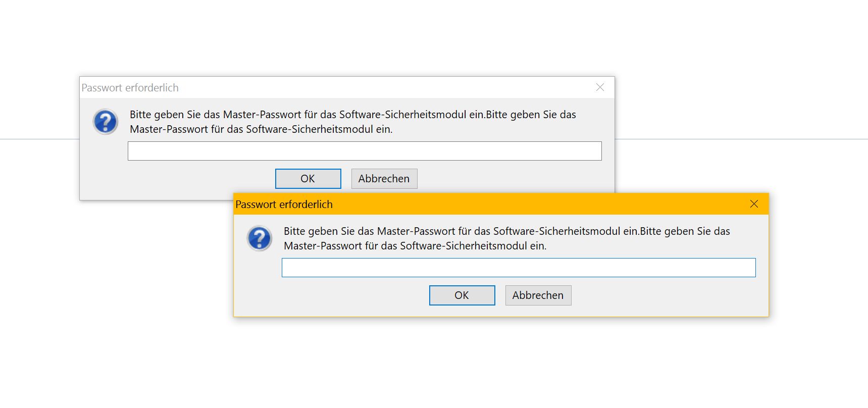Activate the background dialog via its gray title bar
868x408 pixels.
click(x=353, y=87)
